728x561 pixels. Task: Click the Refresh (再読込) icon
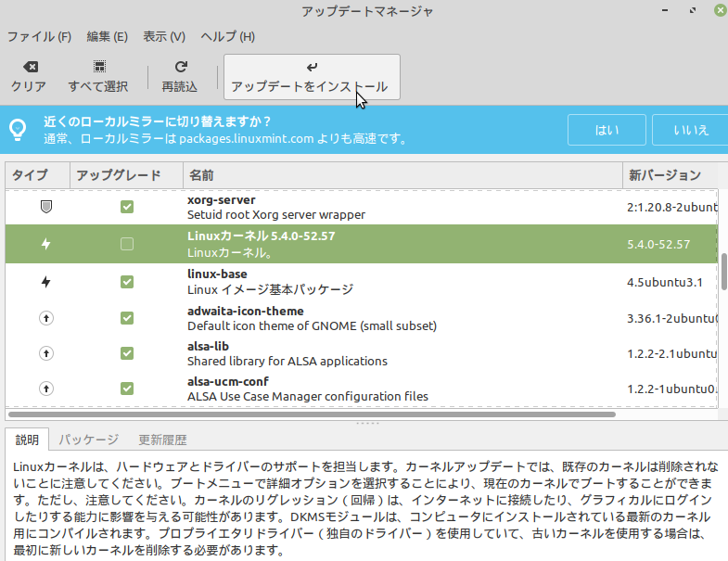(180, 67)
